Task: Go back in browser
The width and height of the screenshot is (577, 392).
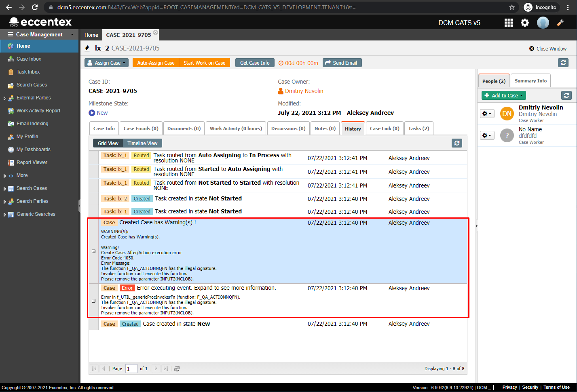Action: pyautogui.click(x=9, y=7)
